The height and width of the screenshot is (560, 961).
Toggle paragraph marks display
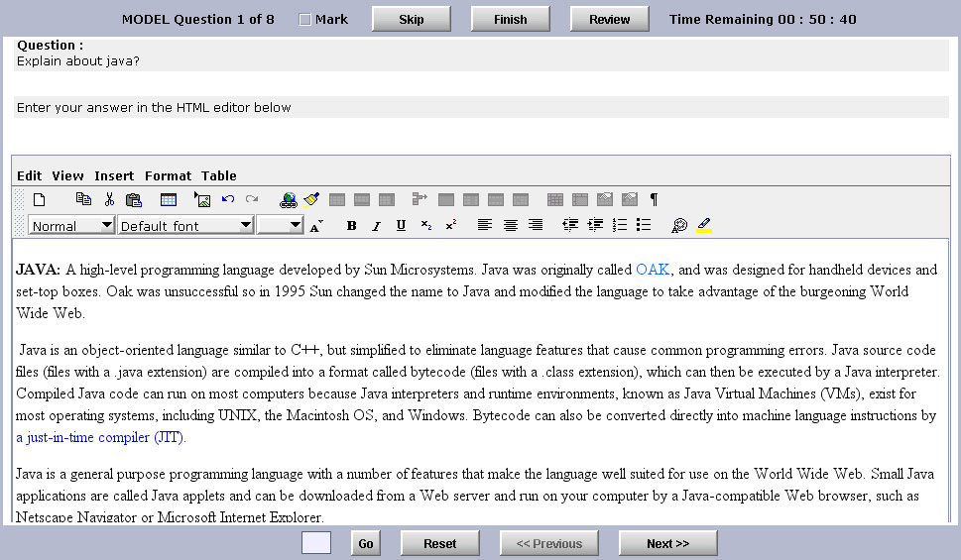coord(654,199)
